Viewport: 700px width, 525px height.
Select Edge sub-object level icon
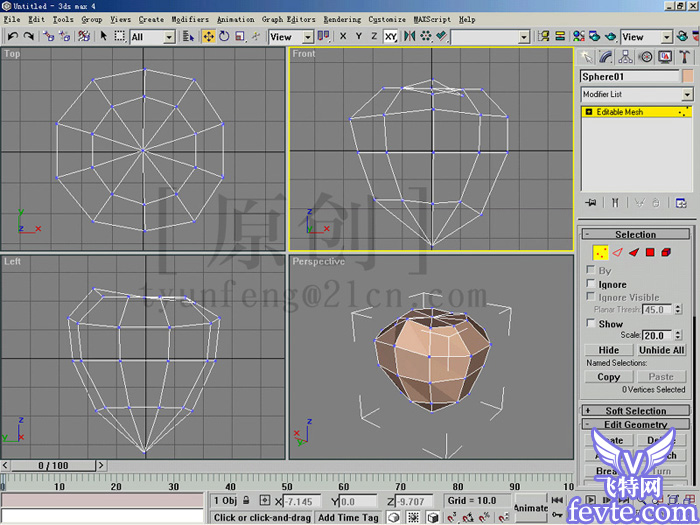tap(617, 253)
